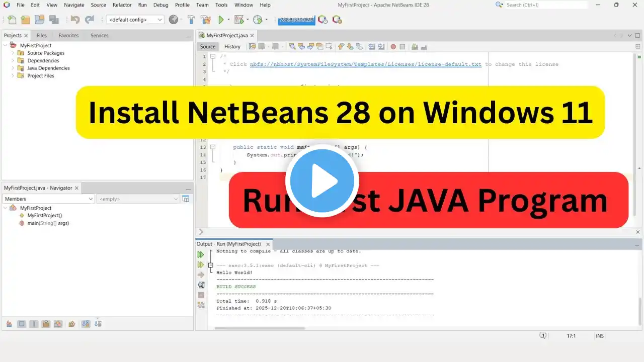
Task: Click the Open Project toolbar icon
Action: tap(39, 20)
